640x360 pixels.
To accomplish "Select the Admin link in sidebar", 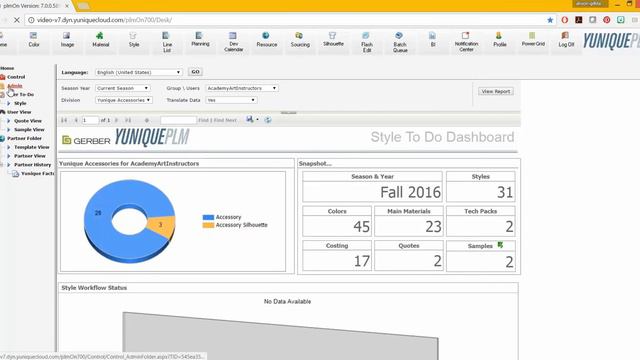I will (x=15, y=86).
